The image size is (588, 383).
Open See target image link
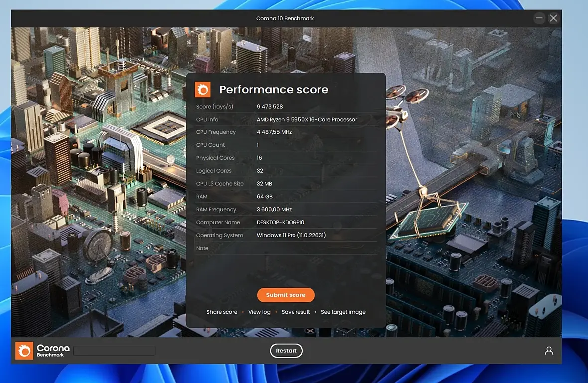(x=343, y=312)
